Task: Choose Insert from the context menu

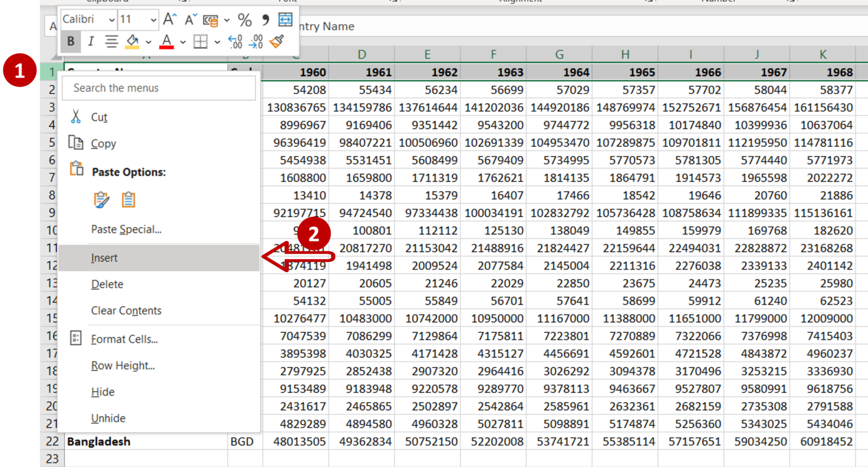Action: [x=104, y=258]
